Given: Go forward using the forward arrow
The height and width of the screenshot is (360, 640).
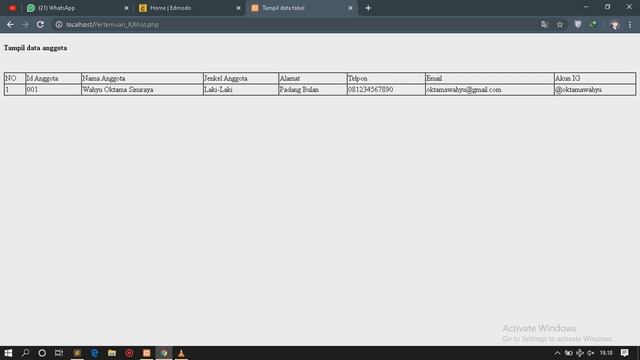Looking at the screenshot, I should coord(25,24).
